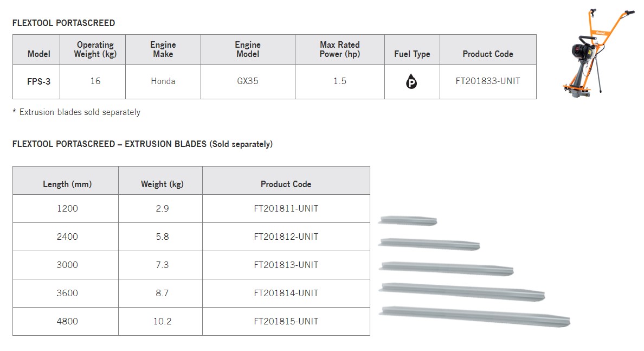Click the 3600 mm extrusion blade image

(462, 291)
